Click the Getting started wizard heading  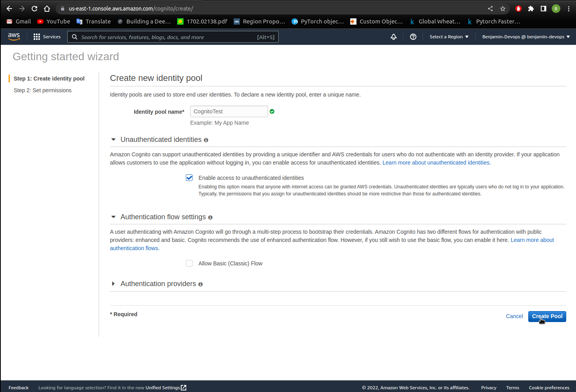click(x=66, y=57)
